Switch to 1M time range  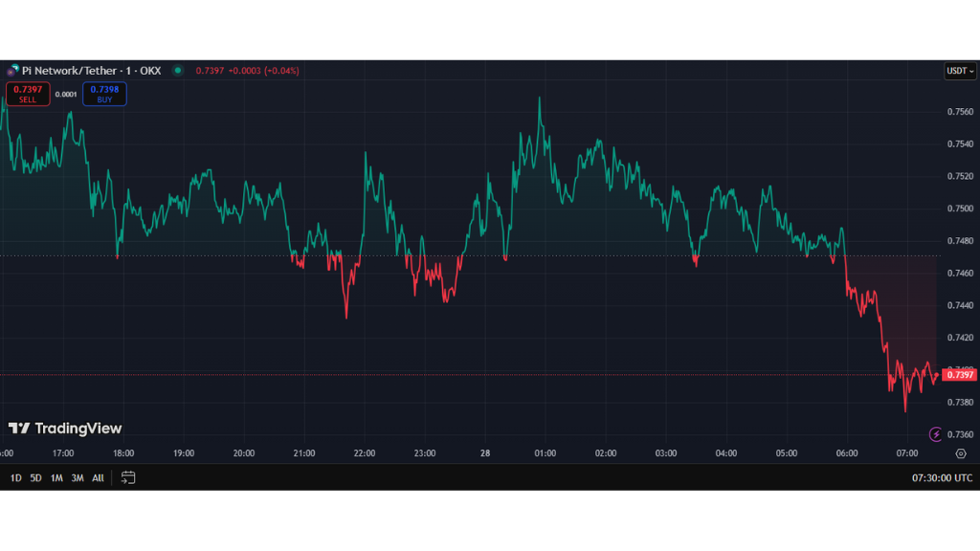point(56,477)
